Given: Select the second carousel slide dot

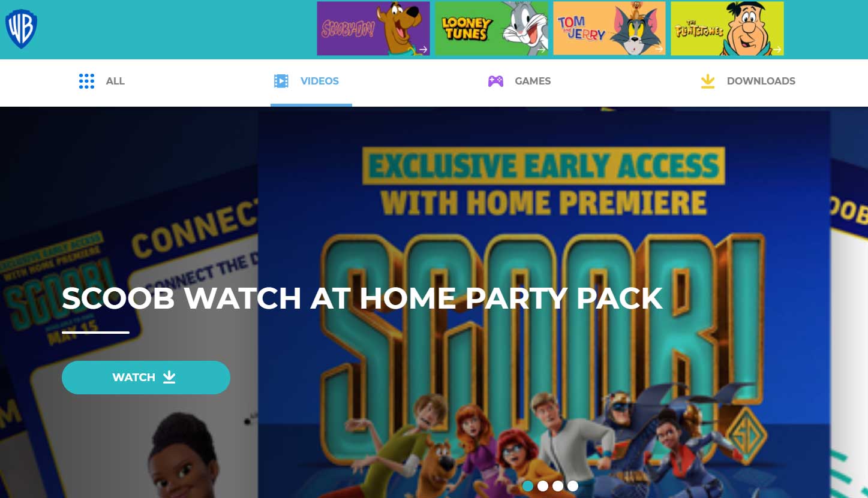Looking at the screenshot, I should 543,486.
